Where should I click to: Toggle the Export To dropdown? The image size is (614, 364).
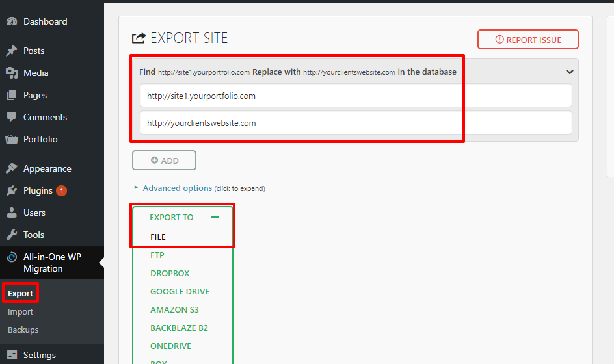(x=183, y=217)
